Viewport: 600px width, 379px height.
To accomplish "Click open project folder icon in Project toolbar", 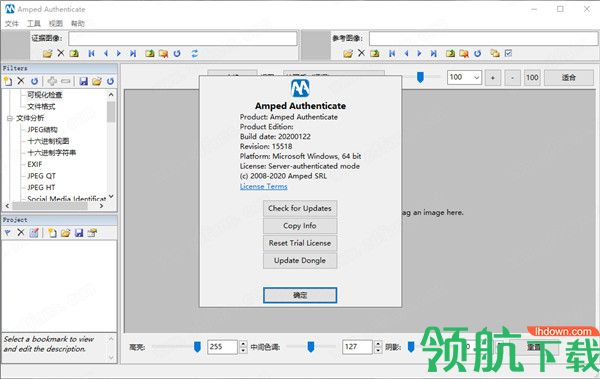I will 65,233.
